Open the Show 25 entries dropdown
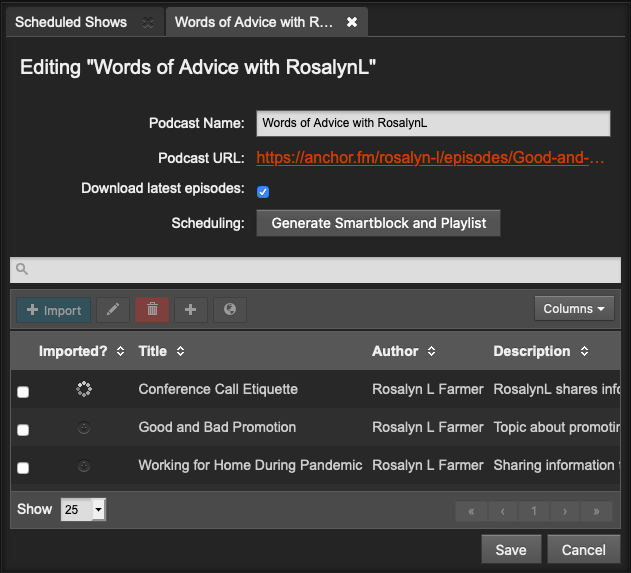631x573 pixels. (x=83, y=510)
